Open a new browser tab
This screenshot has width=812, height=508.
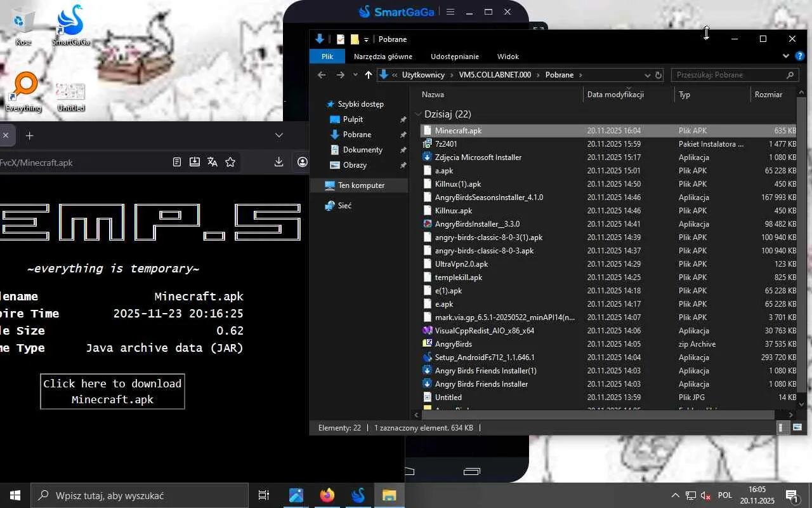pos(29,135)
